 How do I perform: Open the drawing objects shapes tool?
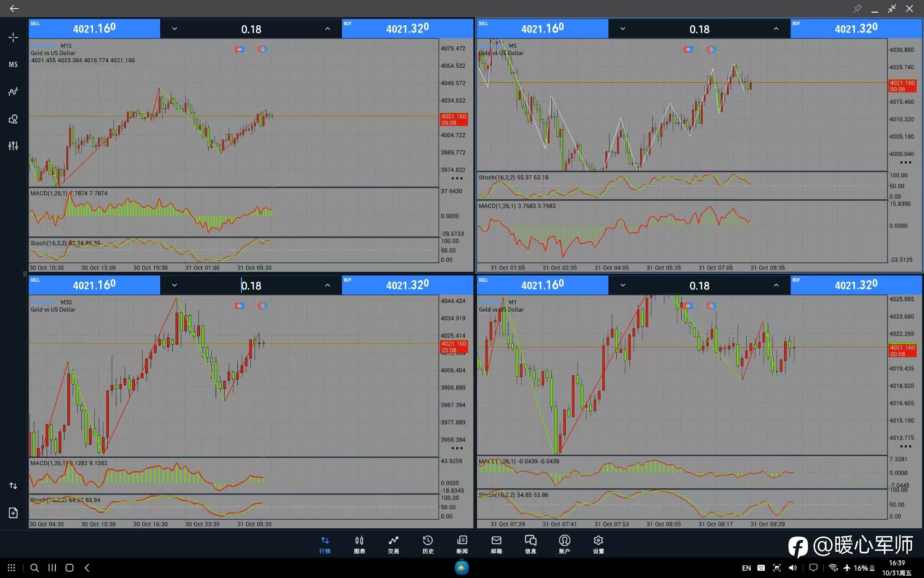tap(13, 119)
